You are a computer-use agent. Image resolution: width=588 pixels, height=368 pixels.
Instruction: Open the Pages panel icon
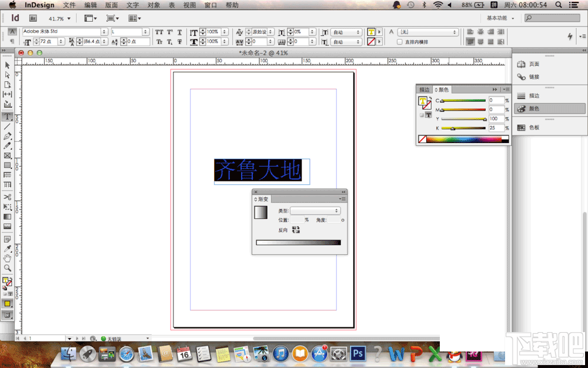(521, 64)
